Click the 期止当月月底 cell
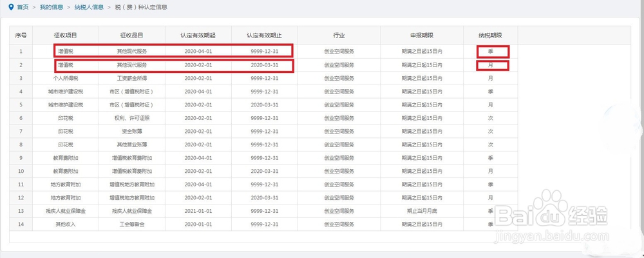The image size is (644, 258). click(x=422, y=211)
